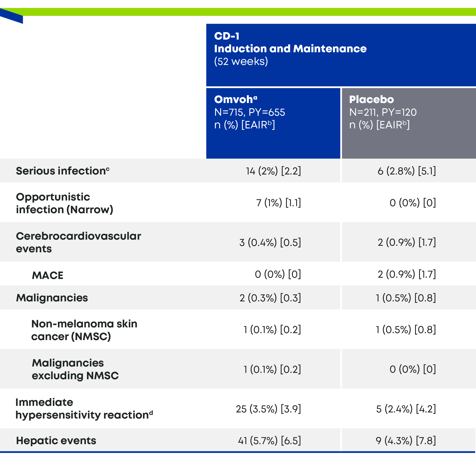Click Omvoh value '2 (0.3%) [0.3]'
The height and width of the screenshot is (460, 476).
(270, 298)
